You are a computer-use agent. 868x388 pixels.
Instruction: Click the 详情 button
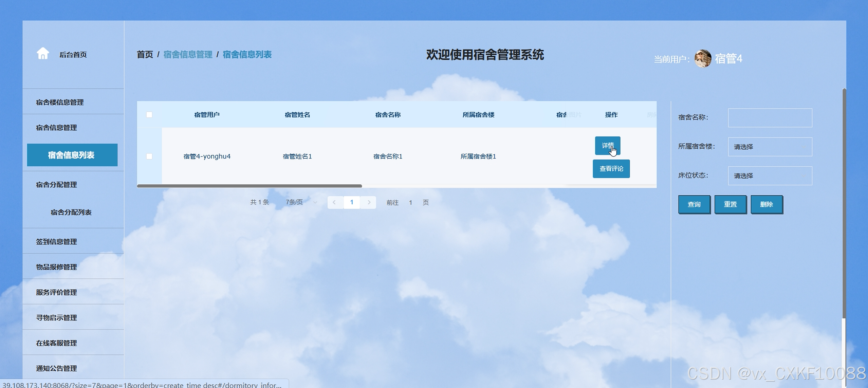tap(607, 146)
